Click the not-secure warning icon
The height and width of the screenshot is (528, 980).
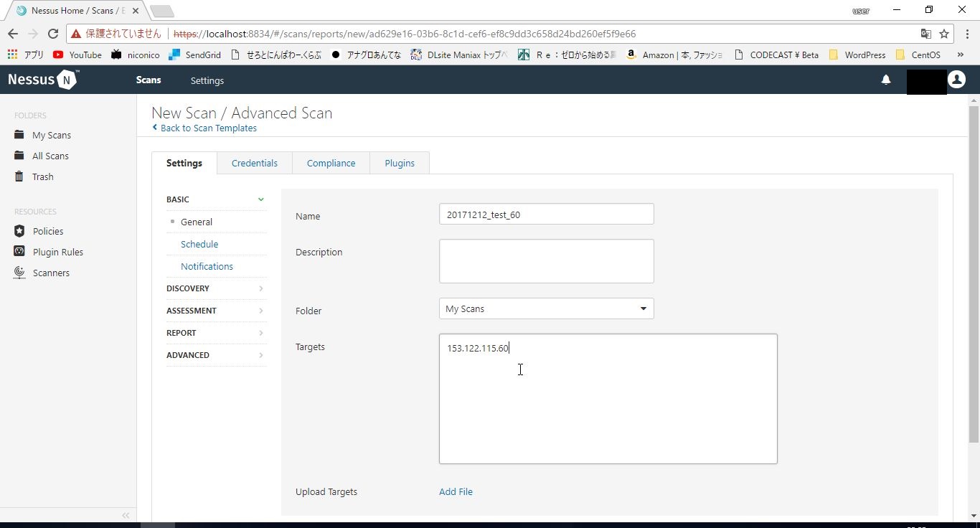[76, 34]
